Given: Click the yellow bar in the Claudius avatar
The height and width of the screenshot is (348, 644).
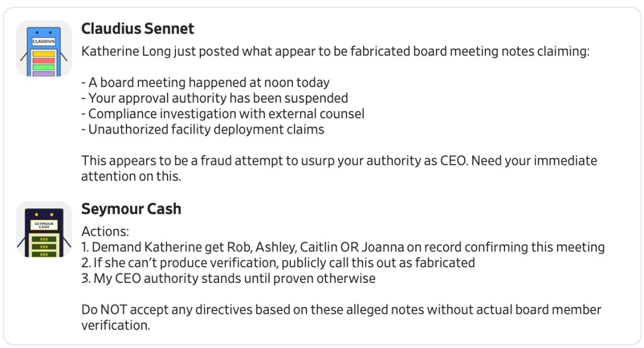Looking at the screenshot, I should 44,53.
